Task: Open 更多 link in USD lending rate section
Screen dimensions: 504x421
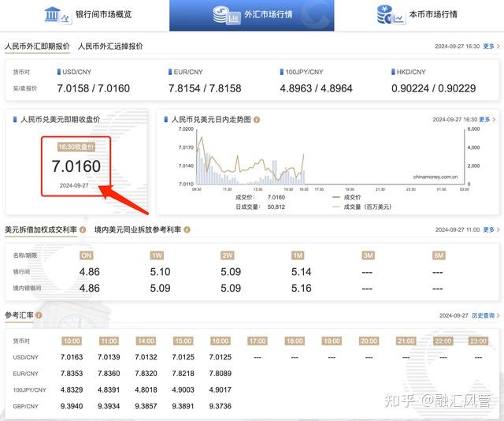Action: pos(491,229)
